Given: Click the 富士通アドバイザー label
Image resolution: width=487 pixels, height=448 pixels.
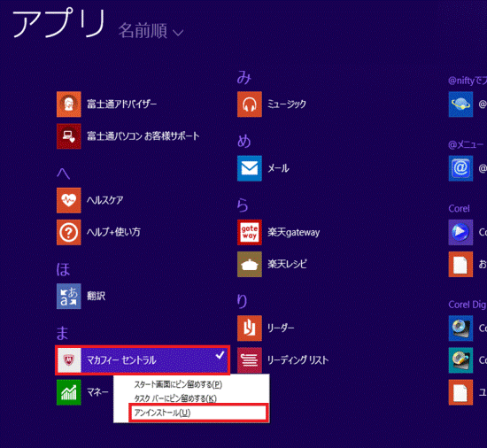Looking at the screenshot, I should (x=122, y=104).
